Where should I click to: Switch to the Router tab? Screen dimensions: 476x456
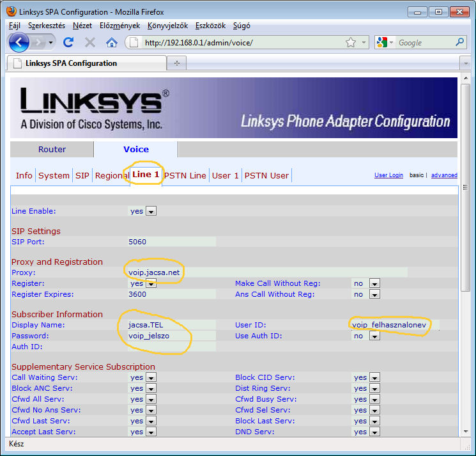(52, 149)
